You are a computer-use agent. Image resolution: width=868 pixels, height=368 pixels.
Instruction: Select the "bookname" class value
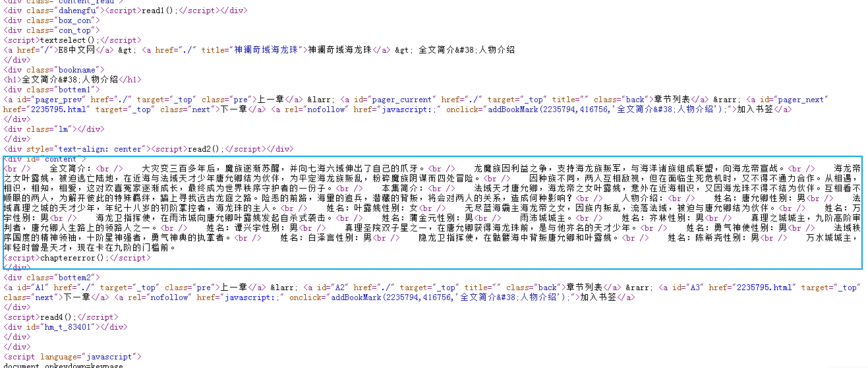[x=79, y=70]
